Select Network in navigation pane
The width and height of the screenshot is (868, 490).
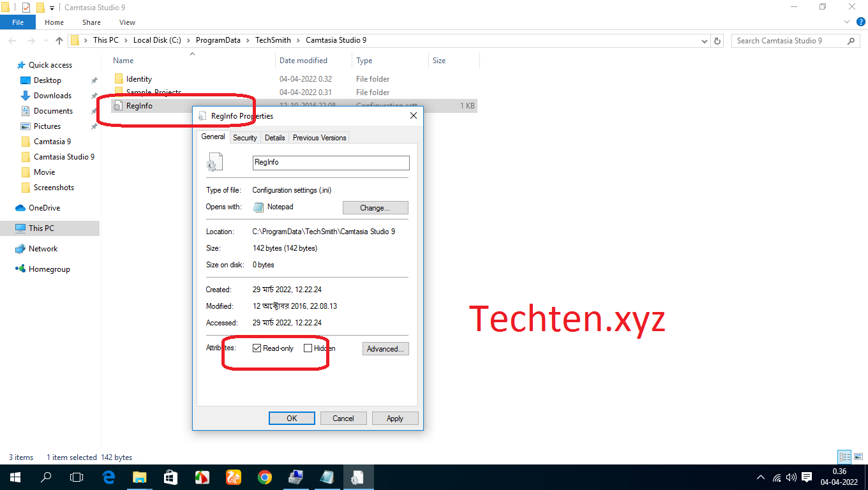pyautogui.click(x=43, y=249)
